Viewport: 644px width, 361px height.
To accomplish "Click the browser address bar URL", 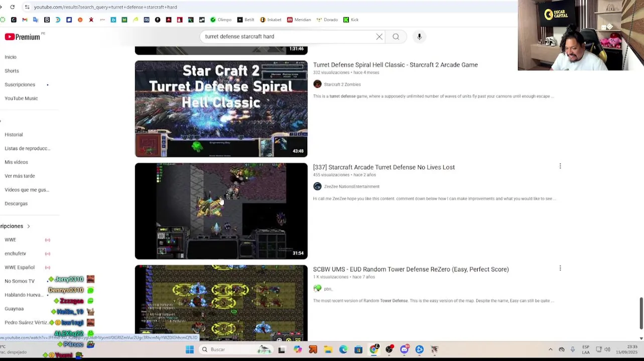I will click(x=105, y=7).
